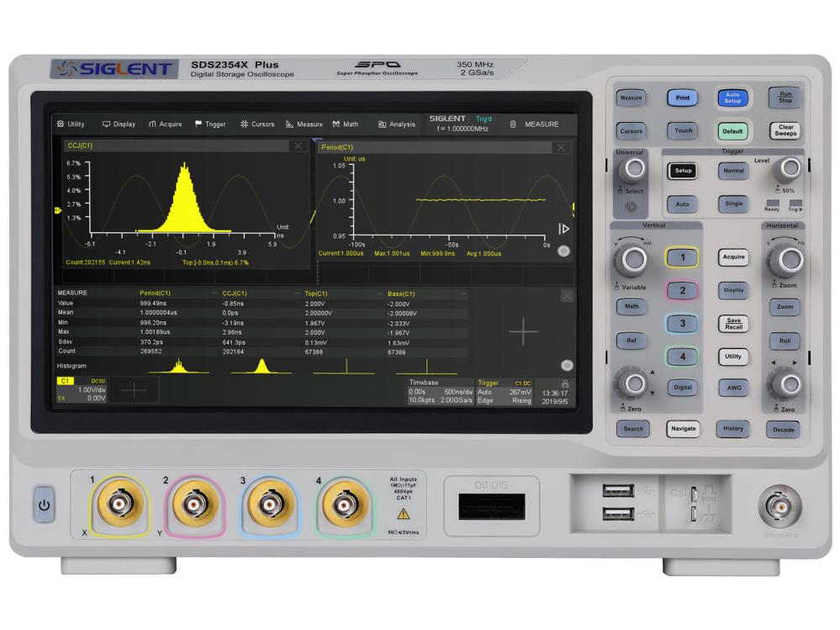
Task: Toggle channel 1 yellow button
Action: (x=683, y=258)
